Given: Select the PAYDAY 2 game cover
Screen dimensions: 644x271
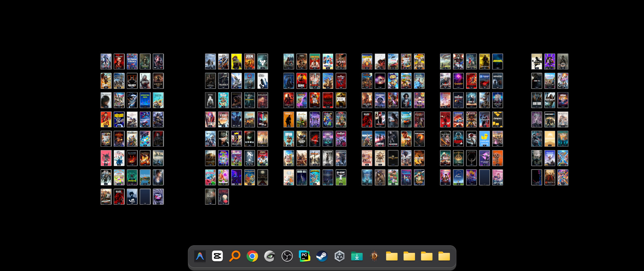Looking at the screenshot, I should (550, 120).
